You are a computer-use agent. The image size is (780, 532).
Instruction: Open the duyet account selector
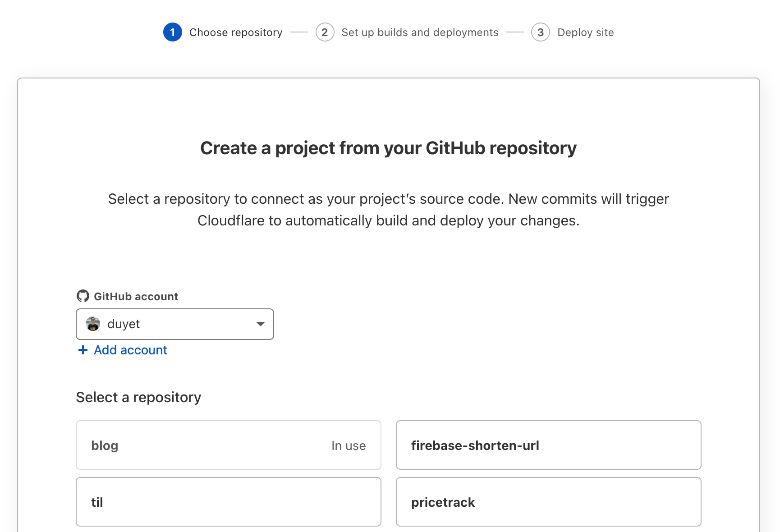point(174,324)
